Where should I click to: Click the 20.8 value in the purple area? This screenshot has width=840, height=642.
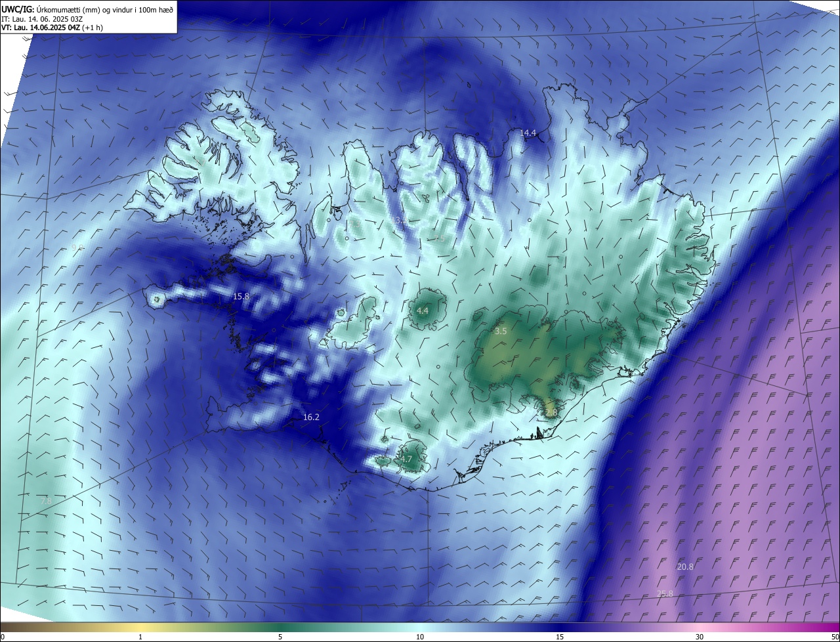pos(685,567)
